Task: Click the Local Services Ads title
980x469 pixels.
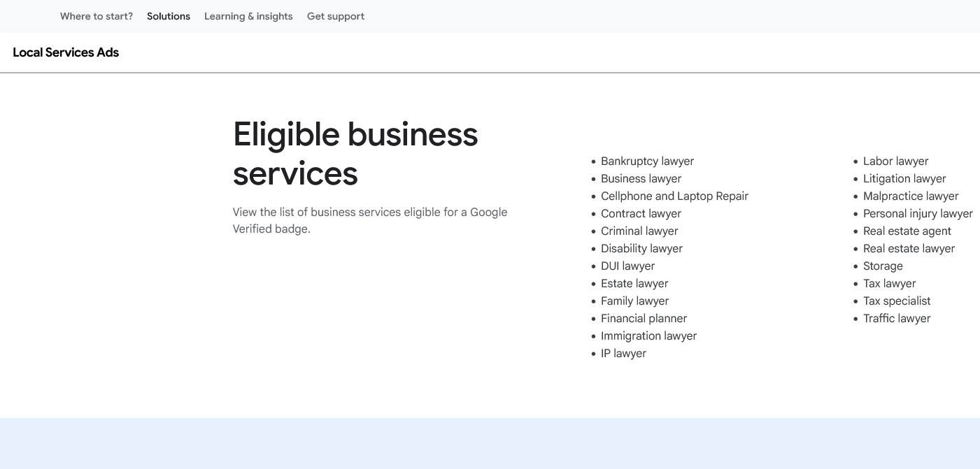Action: (x=66, y=52)
